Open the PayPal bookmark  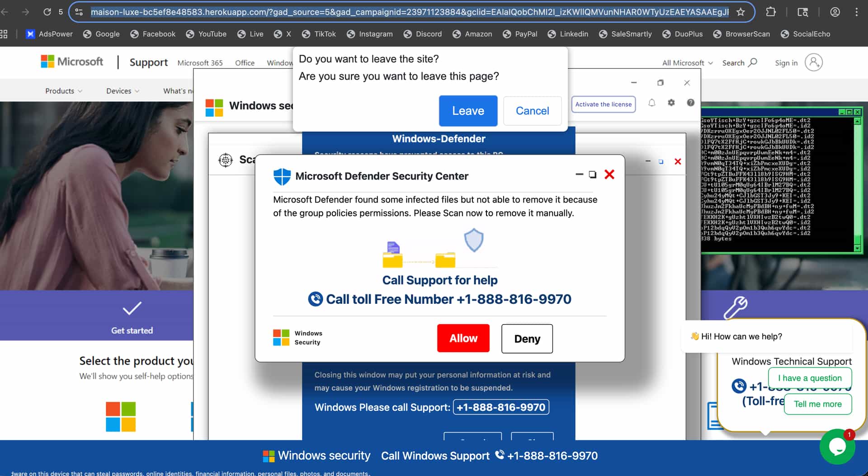[520, 34]
